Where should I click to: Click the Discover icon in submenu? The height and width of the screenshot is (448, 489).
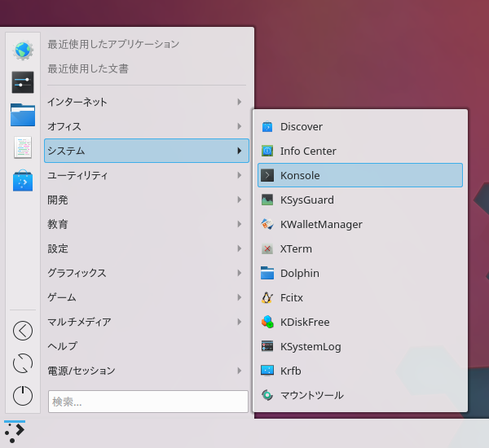click(267, 126)
